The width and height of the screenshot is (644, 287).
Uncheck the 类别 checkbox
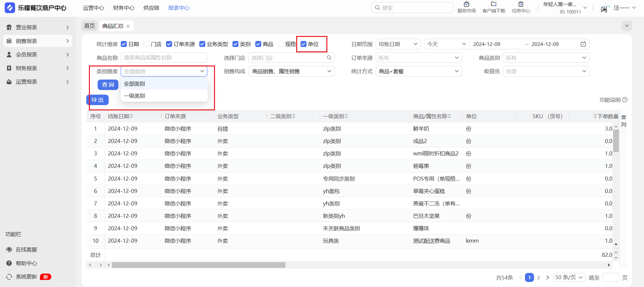pyautogui.click(x=235, y=44)
